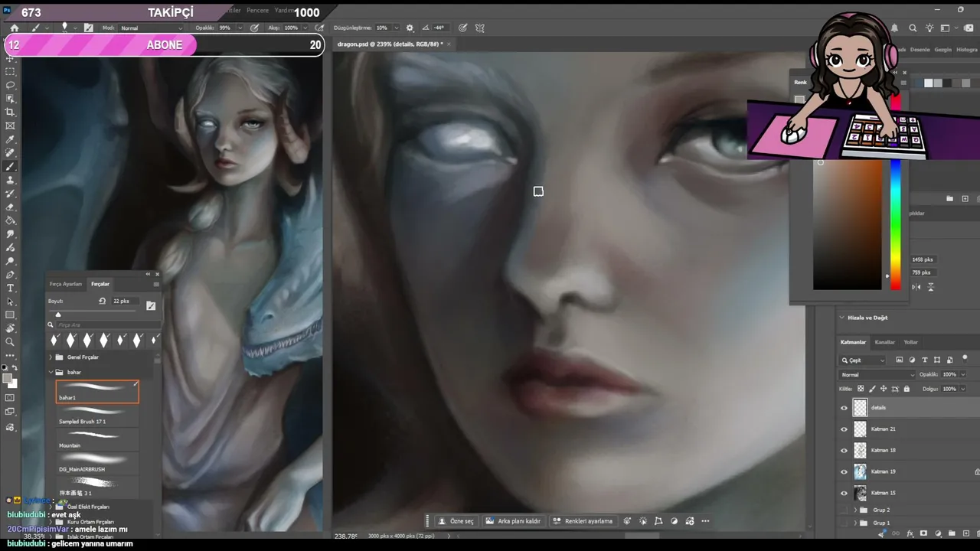The height and width of the screenshot is (551, 980).
Task: Open the brush panel menu icon
Action: tap(156, 284)
